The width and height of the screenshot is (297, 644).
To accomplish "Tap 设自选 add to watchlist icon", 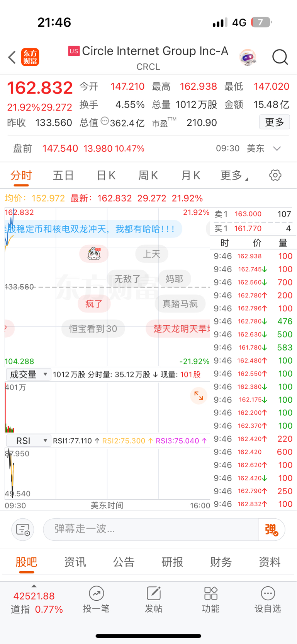I will pos(268,600).
